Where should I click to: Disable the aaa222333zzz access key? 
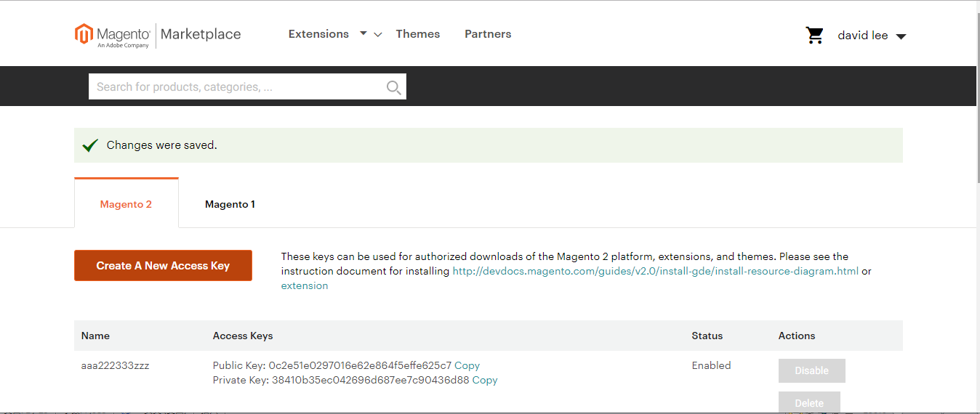[812, 370]
